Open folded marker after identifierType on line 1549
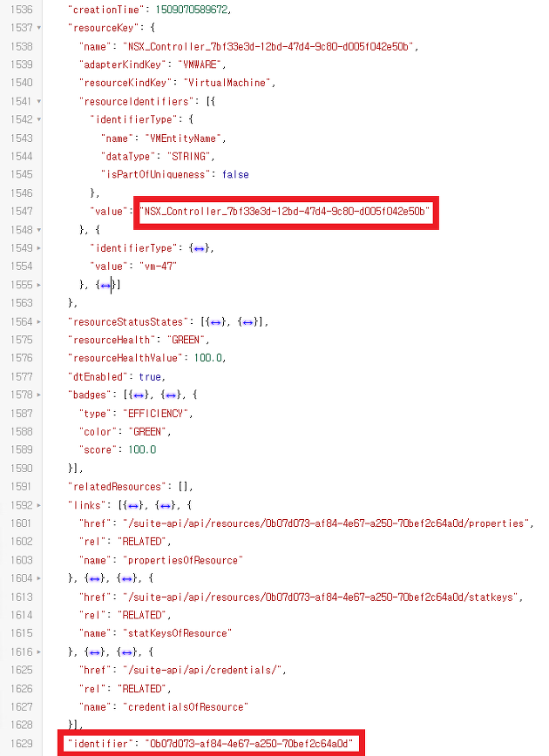Viewport: 549px width, 756px height. point(200,249)
